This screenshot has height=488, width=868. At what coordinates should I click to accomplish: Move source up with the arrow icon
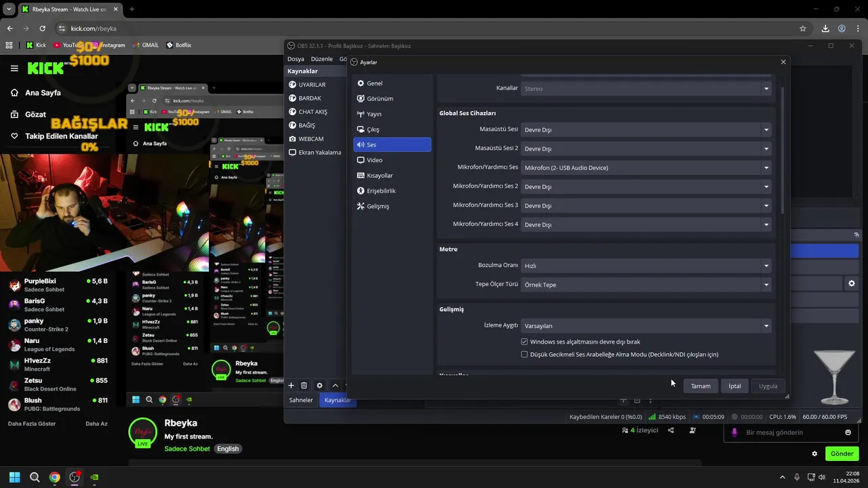tap(335, 385)
